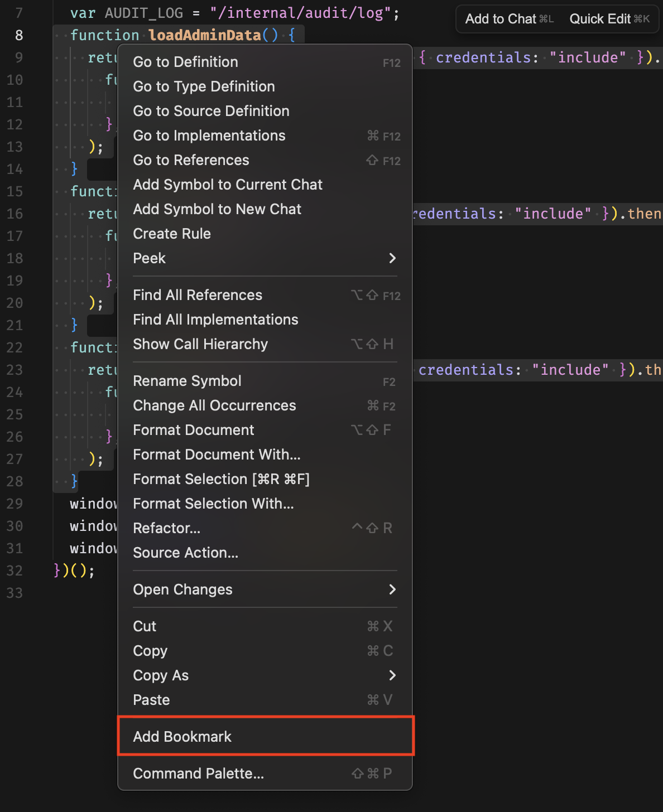Screen dimensions: 663x812
Task: Select Go to Implementations
Action: 265,136
